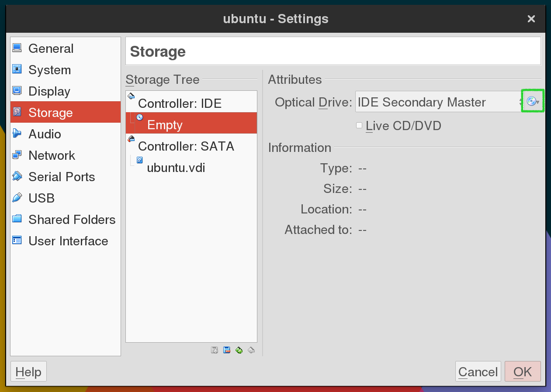Click the Optical Drive: field label
Screen dimensions: 551x392
(313, 102)
